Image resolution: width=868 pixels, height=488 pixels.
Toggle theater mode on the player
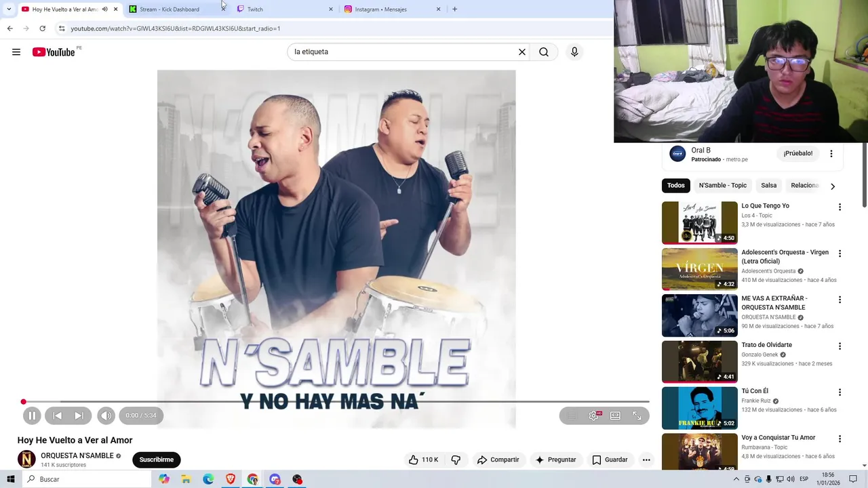tap(615, 415)
